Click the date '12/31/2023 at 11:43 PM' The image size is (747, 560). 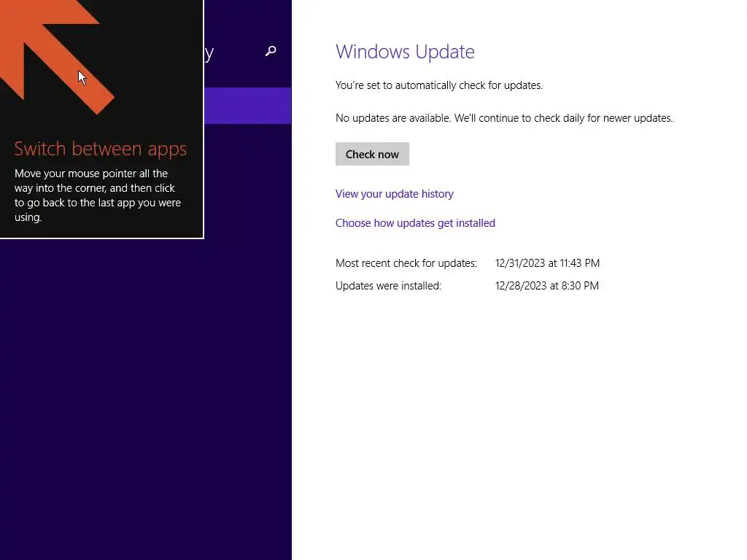pos(547,262)
